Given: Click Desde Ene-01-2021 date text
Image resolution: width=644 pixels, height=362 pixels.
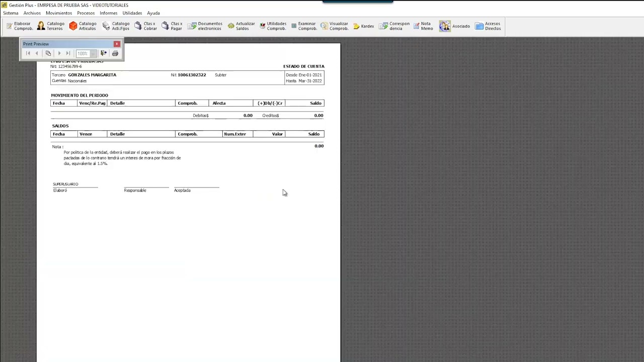Looking at the screenshot, I should click(304, 75).
